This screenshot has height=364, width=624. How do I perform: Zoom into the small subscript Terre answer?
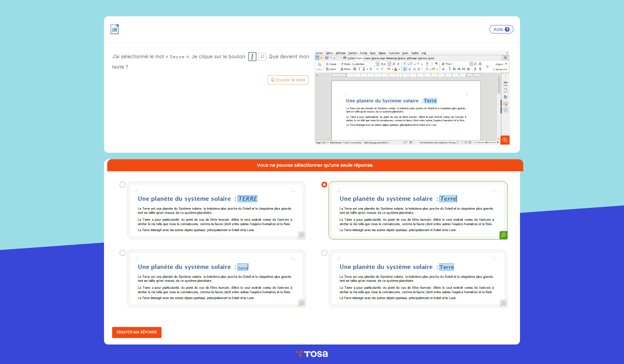pyautogui.click(x=302, y=303)
